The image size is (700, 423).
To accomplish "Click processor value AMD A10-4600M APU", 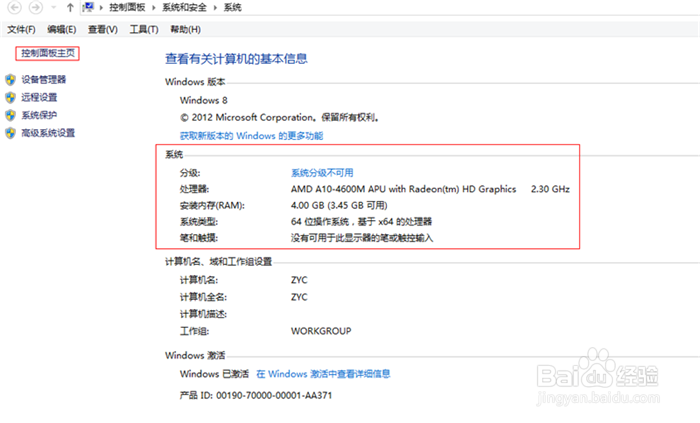I will (404, 189).
